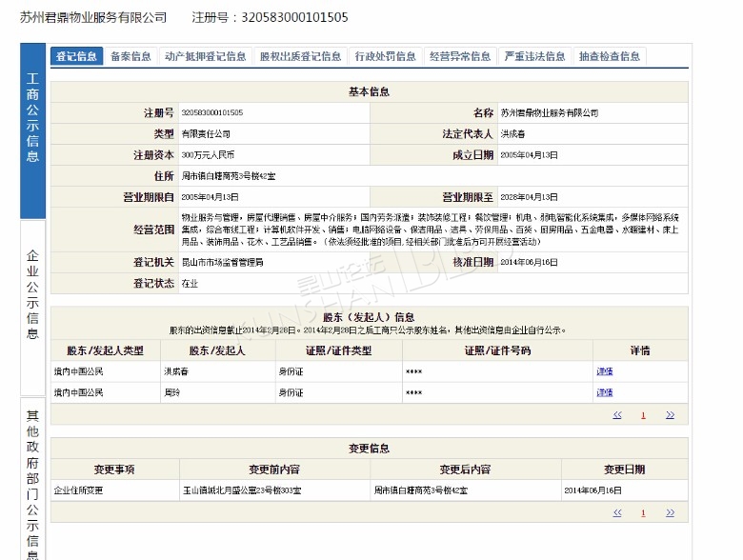Screen dimensions: 743x560
Task: Open 详情 link for shareholder 洪成春
Action: pos(605,371)
